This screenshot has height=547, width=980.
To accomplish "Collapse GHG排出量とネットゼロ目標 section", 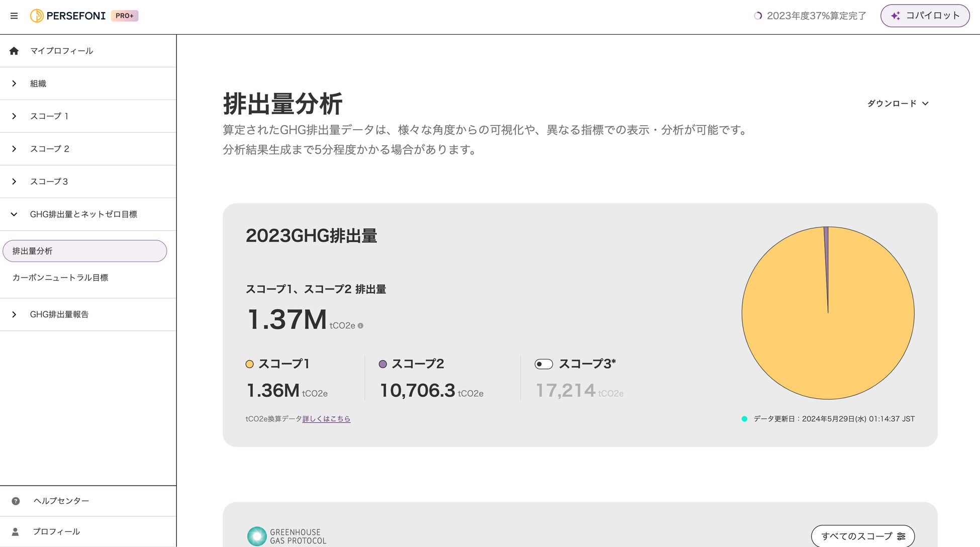I will coord(14,214).
